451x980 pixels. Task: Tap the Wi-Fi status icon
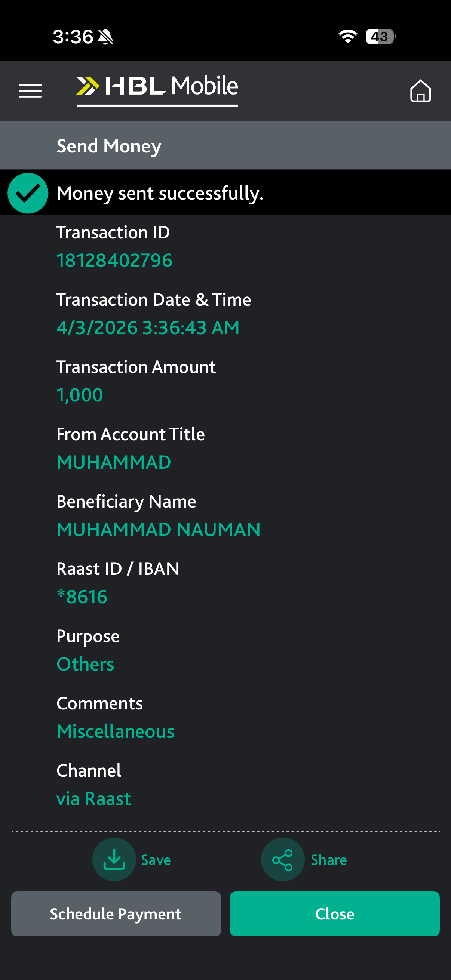tap(347, 37)
